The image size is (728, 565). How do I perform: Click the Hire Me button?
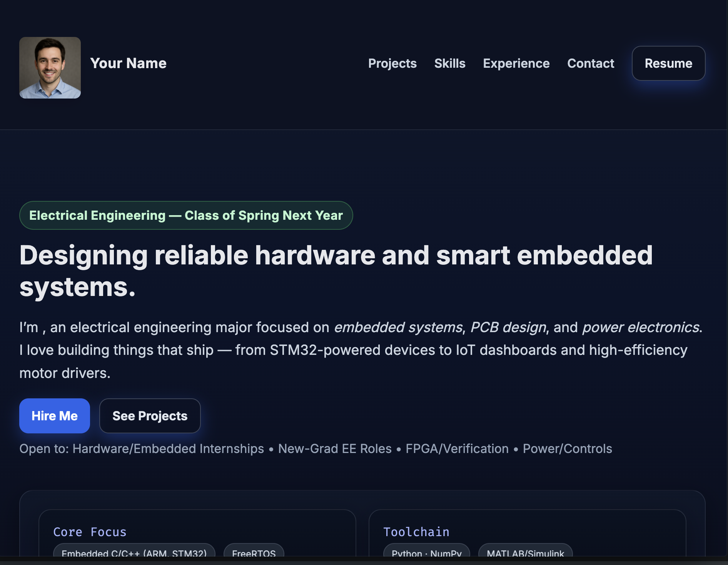click(55, 416)
